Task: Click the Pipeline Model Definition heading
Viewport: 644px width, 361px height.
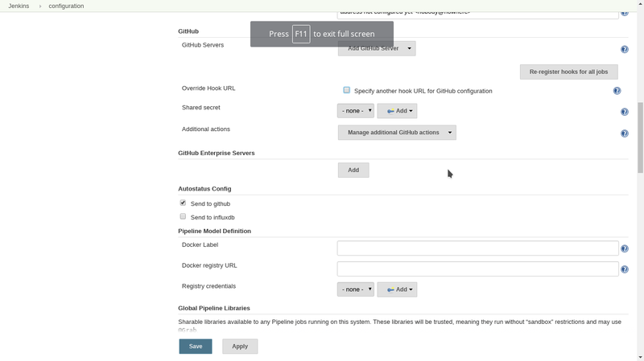Action: 214,231
